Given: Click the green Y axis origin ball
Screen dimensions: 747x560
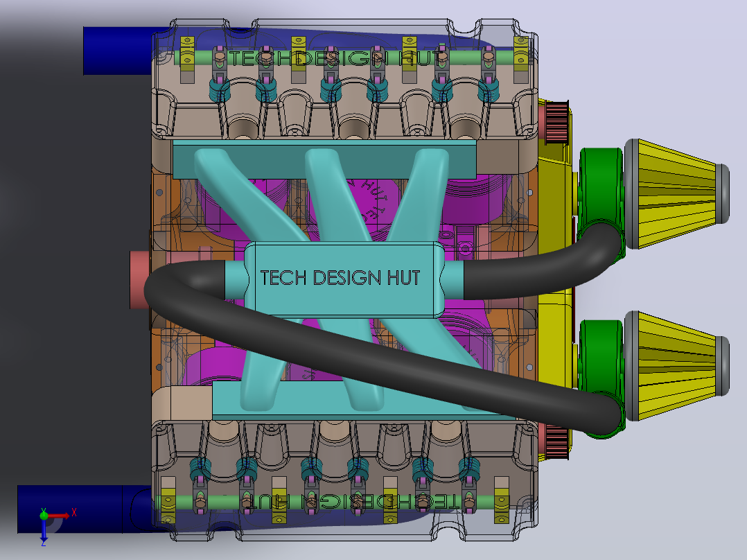Looking at the screenshot, I should [x=44, y=515].
